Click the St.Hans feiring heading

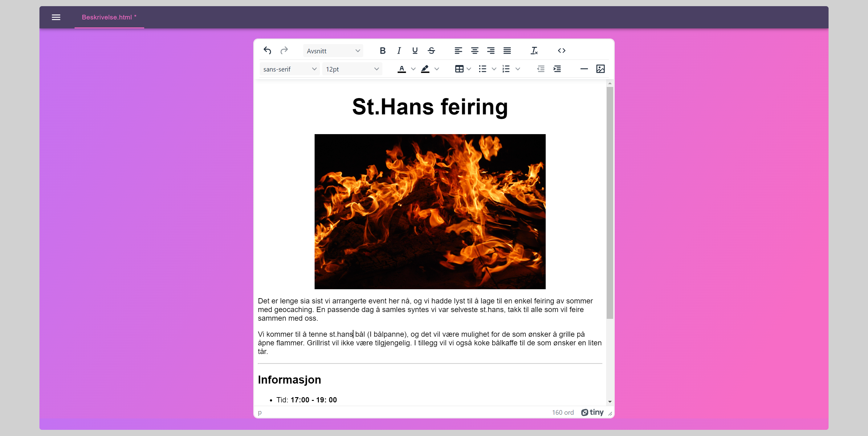point(430,107)
